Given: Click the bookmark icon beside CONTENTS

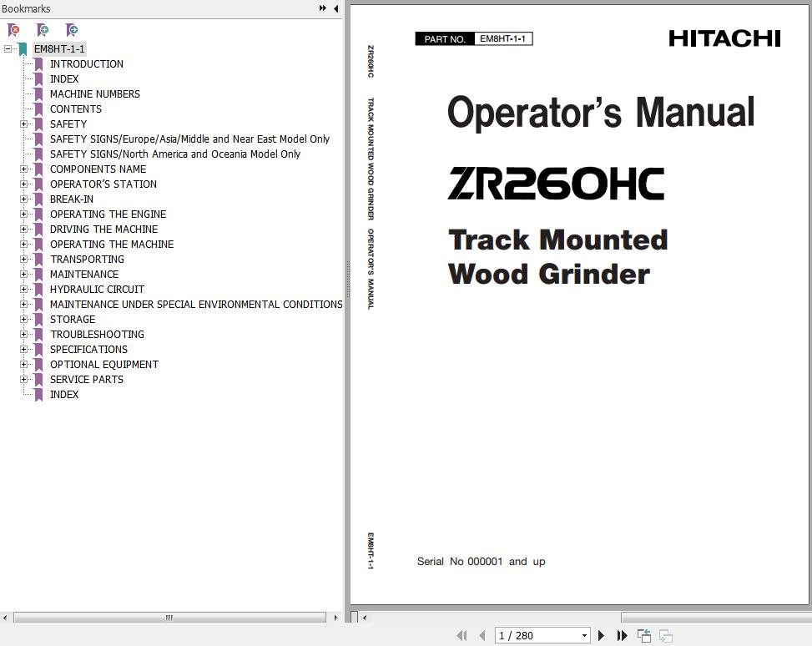Looking at the screenshot, I should (x=38, y=109).
